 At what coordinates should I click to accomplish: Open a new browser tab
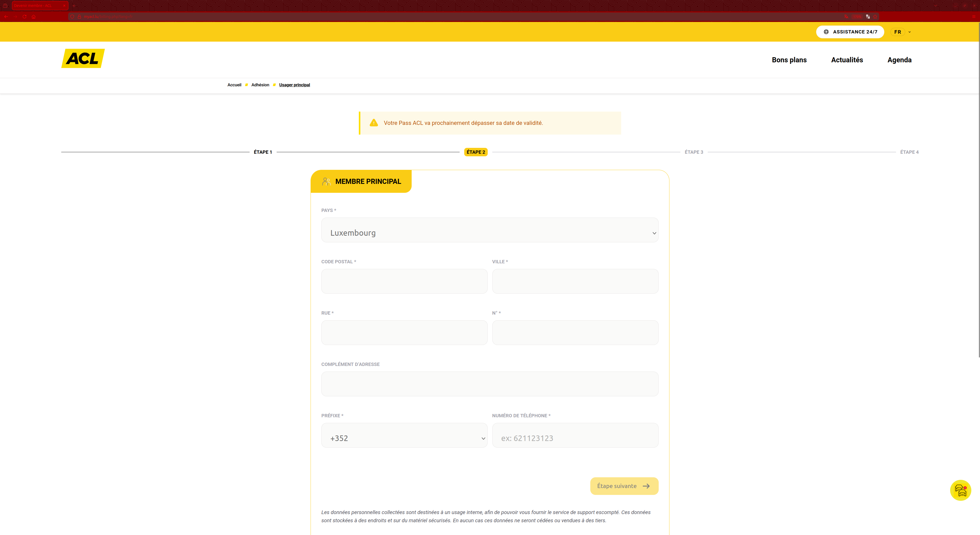74,6
